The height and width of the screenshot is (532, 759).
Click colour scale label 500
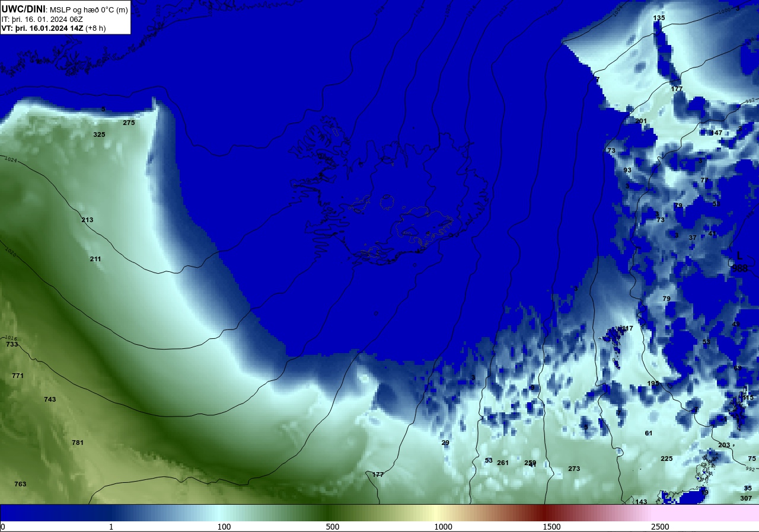tap(333, 527)
